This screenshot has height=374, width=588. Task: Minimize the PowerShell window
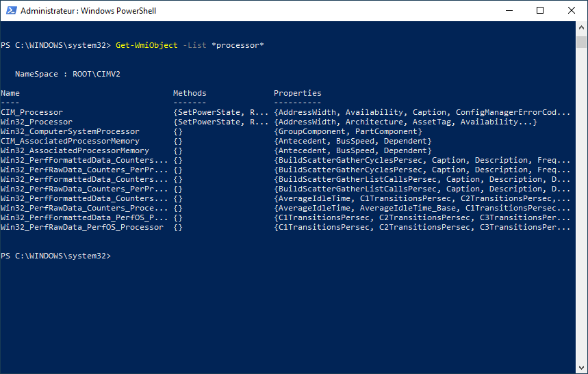(x=509, y=10)
